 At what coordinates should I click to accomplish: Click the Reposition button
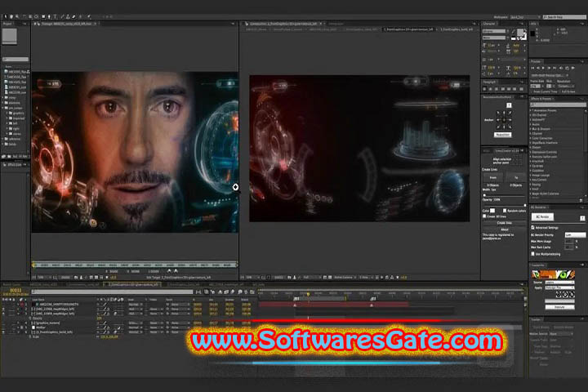click(x=503, y=135)
